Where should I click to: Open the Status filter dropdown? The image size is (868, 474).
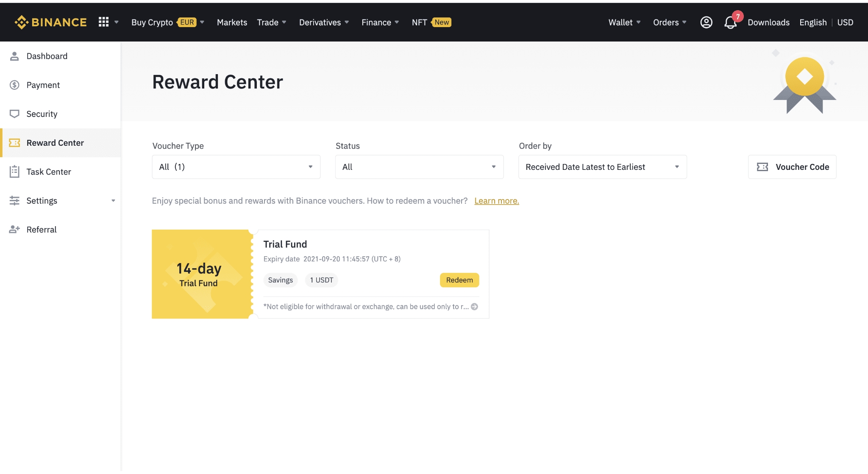coord(419,167)
